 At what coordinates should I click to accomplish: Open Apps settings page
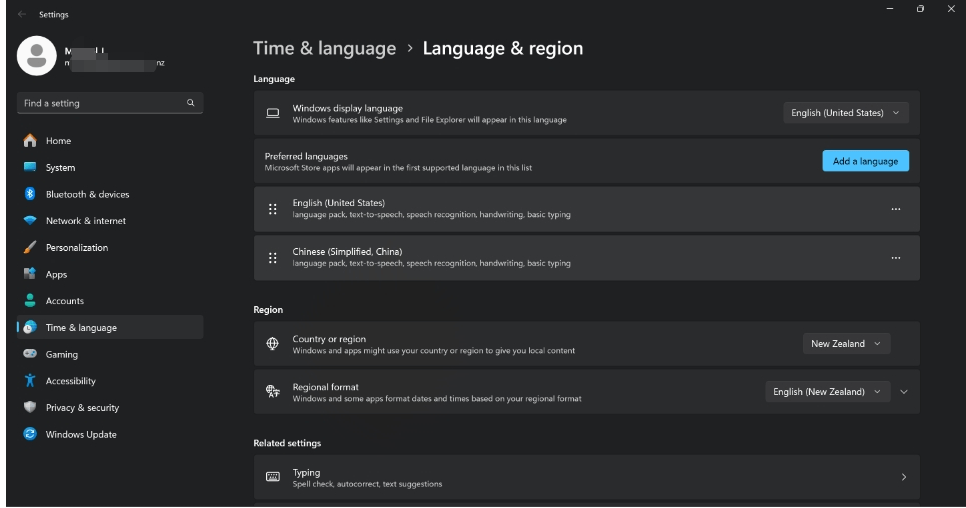click(x=110, y=274)
